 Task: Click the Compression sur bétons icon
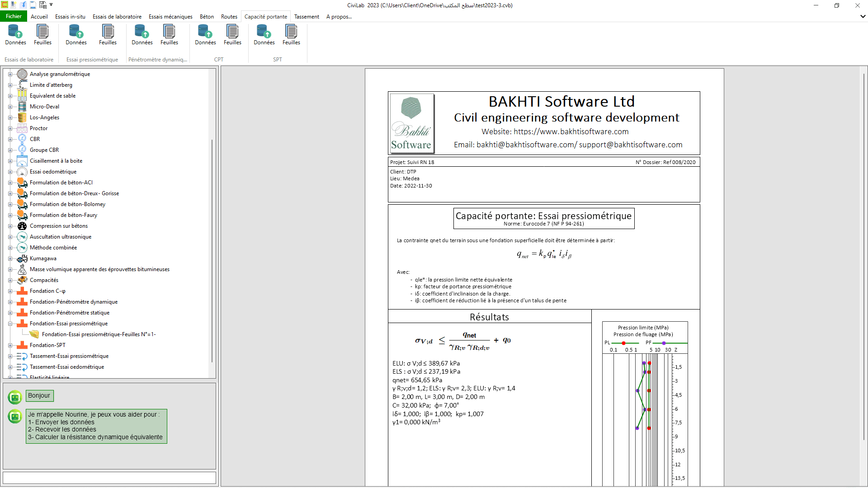[22, 226]
